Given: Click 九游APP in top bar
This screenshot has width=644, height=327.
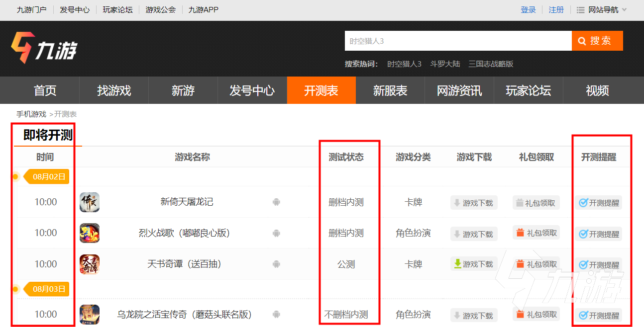Looking at the screenshot, I should pos(204,10).
